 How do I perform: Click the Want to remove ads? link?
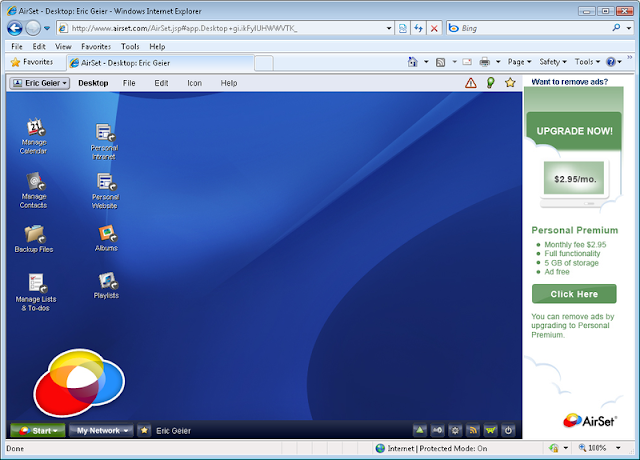point(569,82)
